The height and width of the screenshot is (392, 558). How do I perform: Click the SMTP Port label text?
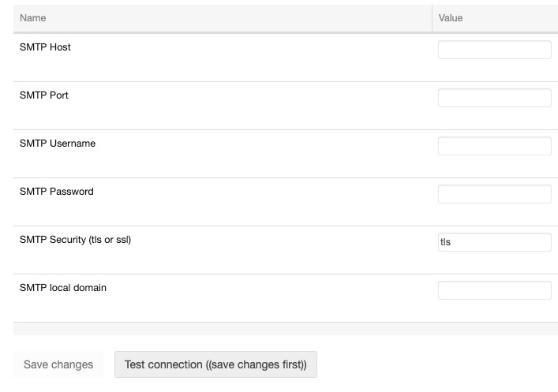tap(43, 95)
